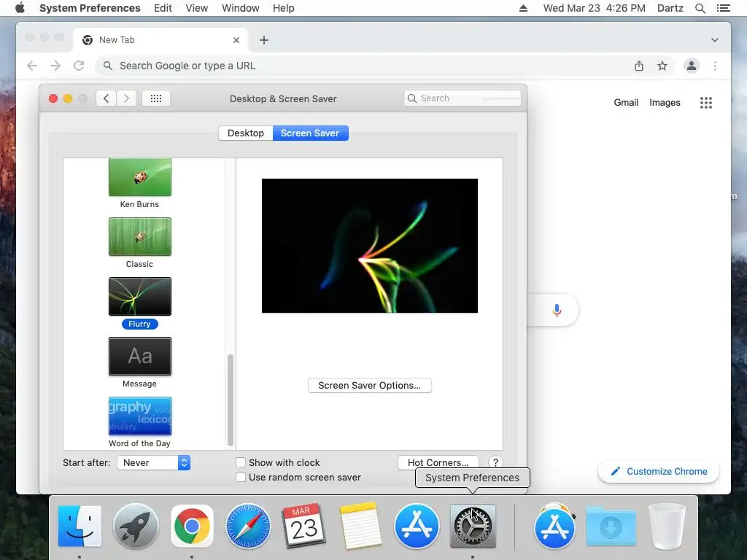747x560 pixels.
Task: Click the Flurry preview image
Action: [370, 246]
